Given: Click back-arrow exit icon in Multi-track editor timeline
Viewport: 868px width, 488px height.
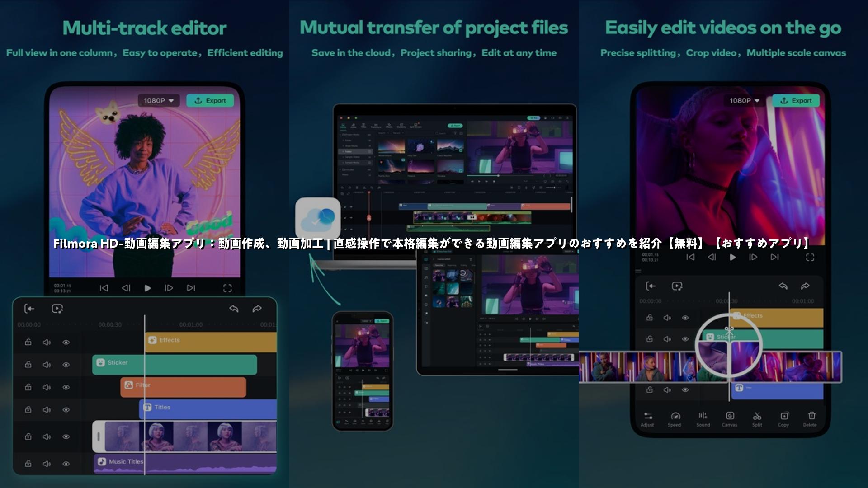Looking at the screenshot, I should click(x=29, y=309).
